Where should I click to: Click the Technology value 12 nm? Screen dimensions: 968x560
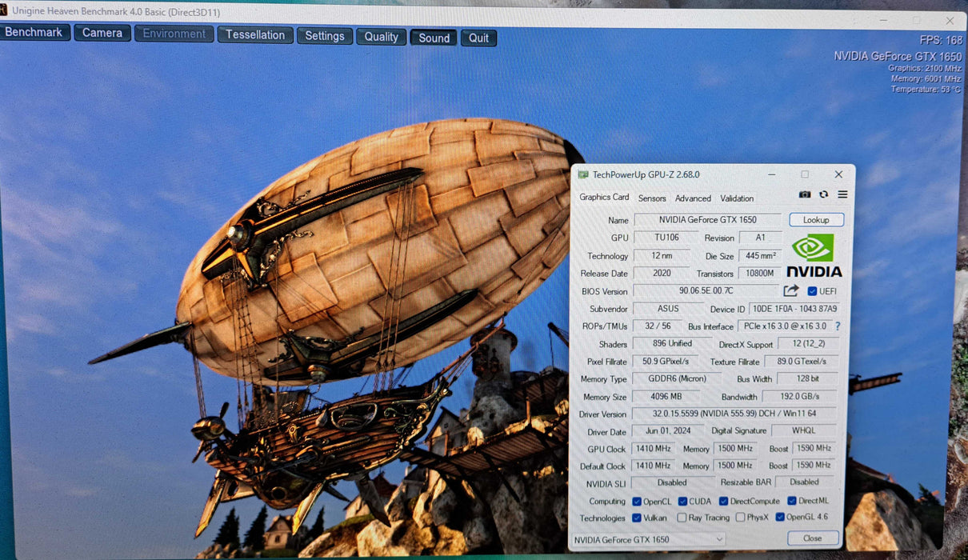click(662, 256)
